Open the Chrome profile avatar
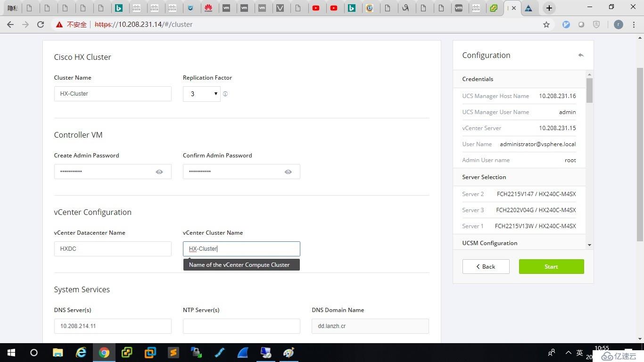This screenshot has width=644, height=362. [619, 25]
